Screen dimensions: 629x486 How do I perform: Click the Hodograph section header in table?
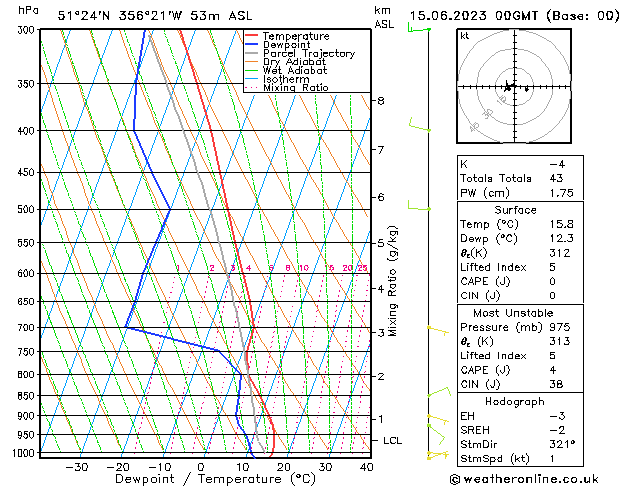pos(515,402)
